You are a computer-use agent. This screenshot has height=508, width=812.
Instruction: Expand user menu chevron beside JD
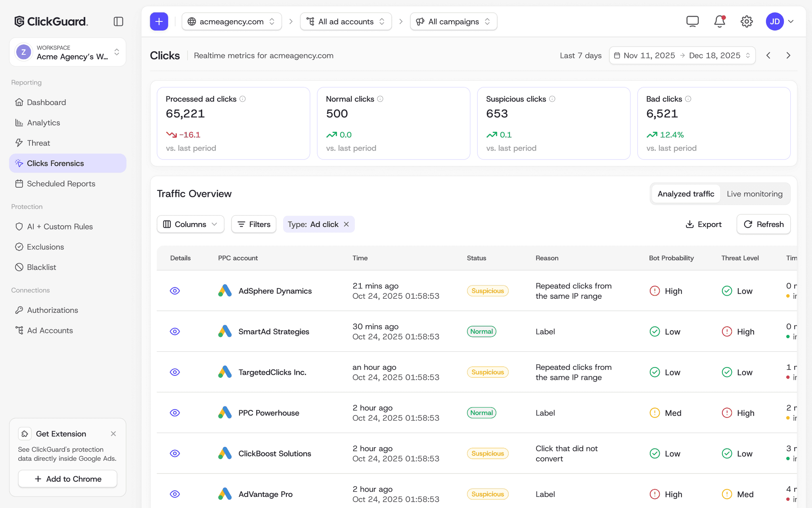(791, 21)
